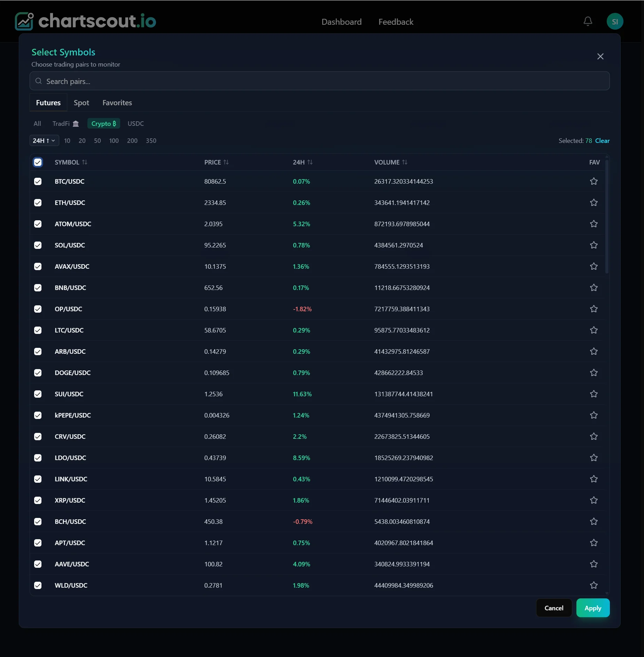644x657 pixels.
Task: Click the LTC/USDC favorite star
Action: (x=594, y=330)
